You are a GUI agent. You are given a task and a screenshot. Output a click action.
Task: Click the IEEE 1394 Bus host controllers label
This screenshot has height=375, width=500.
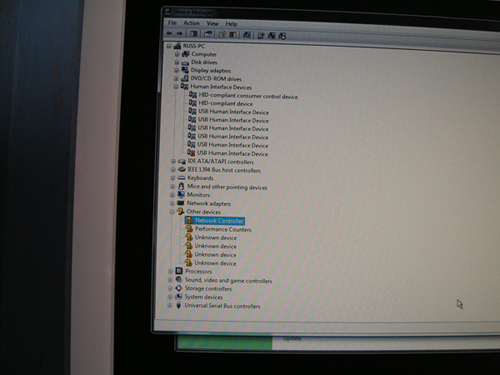[224, 170]
